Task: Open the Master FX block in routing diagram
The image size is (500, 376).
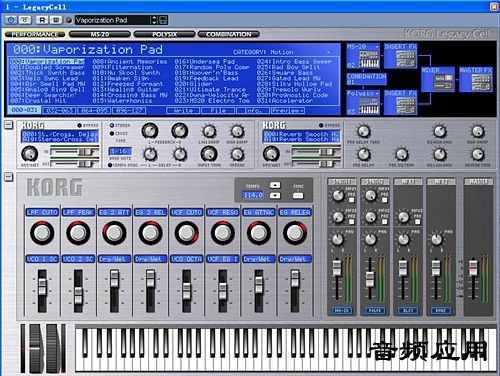Action: pyautogui.click(x=476, y=79)
